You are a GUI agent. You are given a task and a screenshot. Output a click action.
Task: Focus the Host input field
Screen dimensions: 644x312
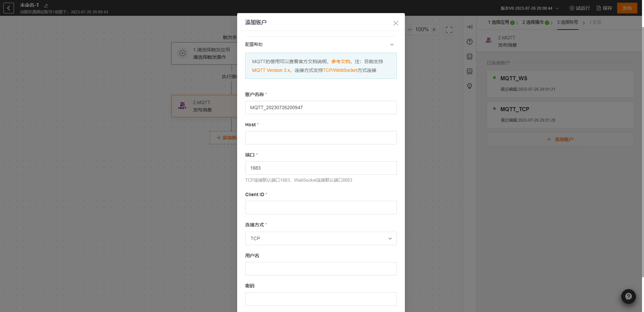(321, 138)
